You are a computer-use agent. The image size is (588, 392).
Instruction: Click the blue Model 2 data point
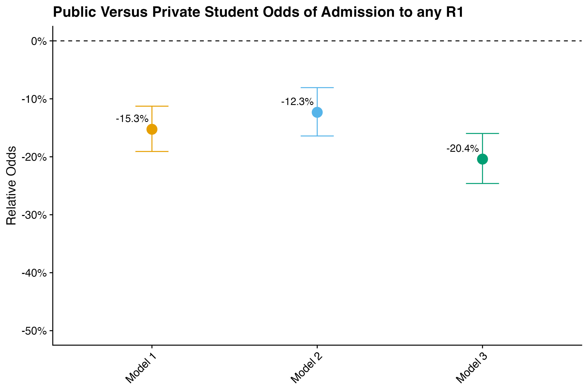coord(317,112)
